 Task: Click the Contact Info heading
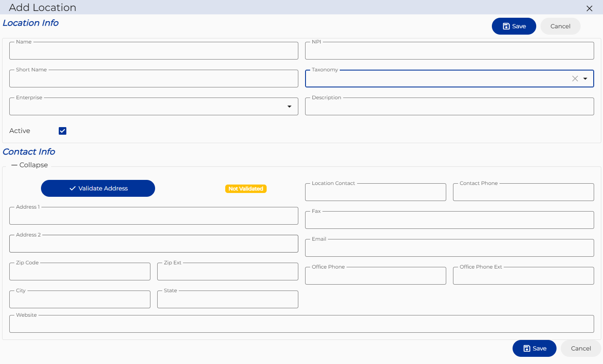click(29, 152)
